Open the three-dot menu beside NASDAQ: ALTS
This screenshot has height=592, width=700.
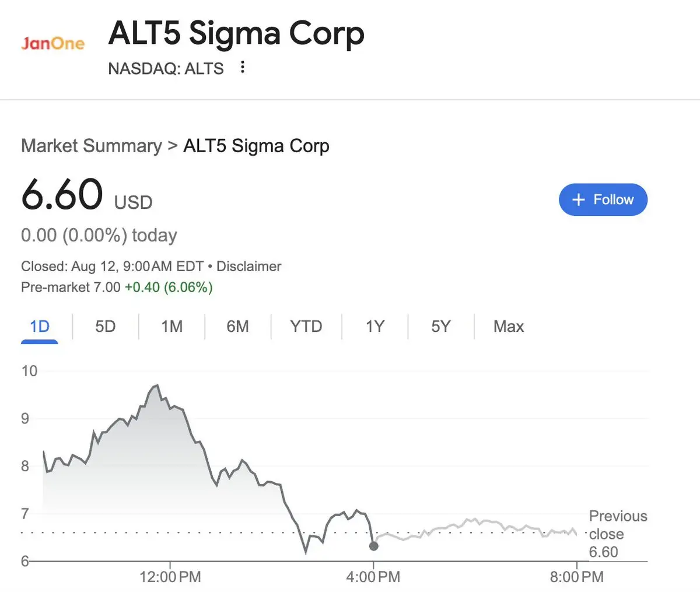(x=242, y=68)
